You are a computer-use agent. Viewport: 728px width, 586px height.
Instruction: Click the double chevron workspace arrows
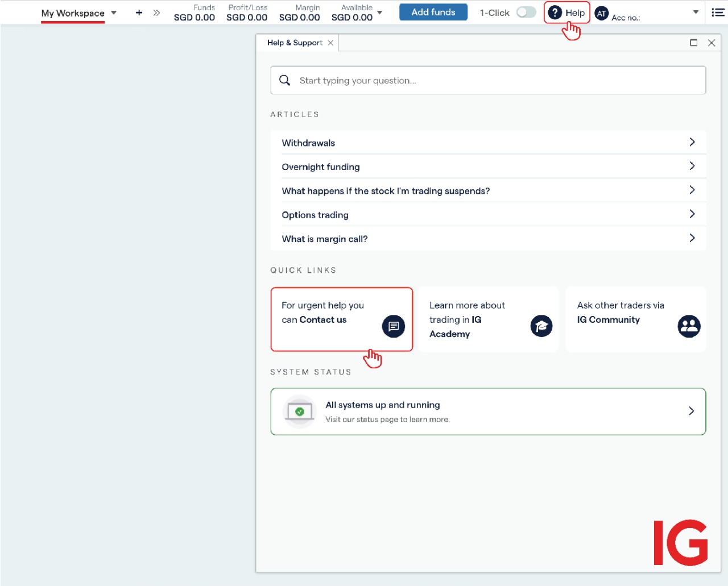coord(156,13)
